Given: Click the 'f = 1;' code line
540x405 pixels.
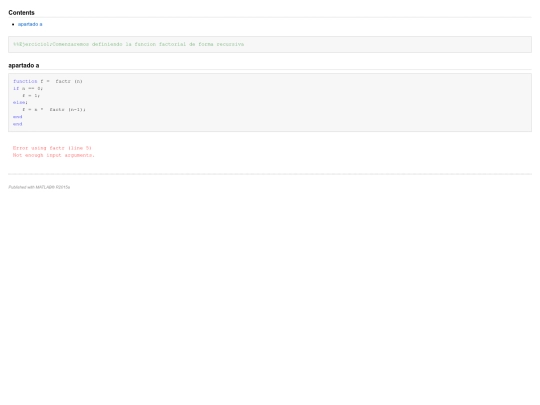Looking at the screenshot, I should (x=31, y=95).
